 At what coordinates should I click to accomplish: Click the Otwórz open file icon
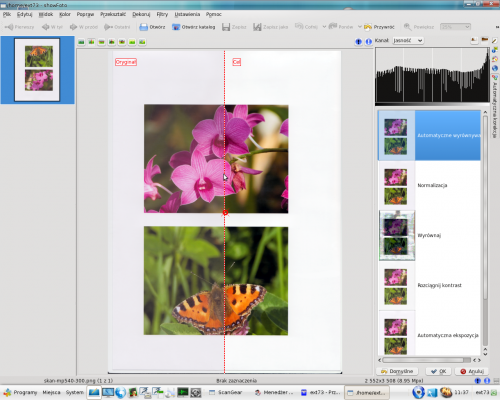144,27
